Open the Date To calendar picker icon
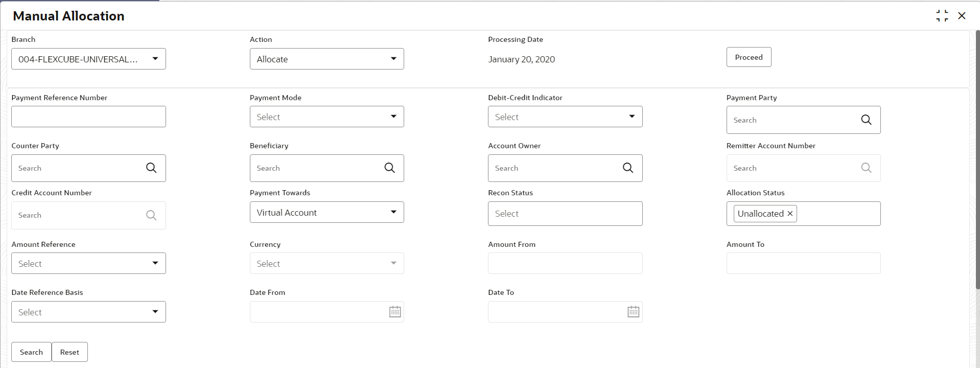Image resolution: width=980 pixels, height=368 pixels. (x=633, y=312)
